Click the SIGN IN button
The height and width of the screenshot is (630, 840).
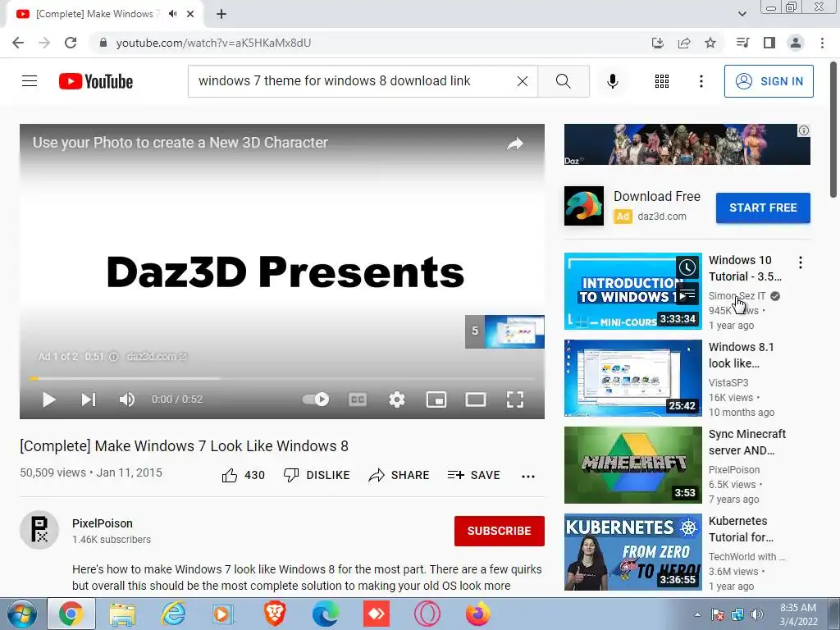pyautogui.click(x=769, y=81)
